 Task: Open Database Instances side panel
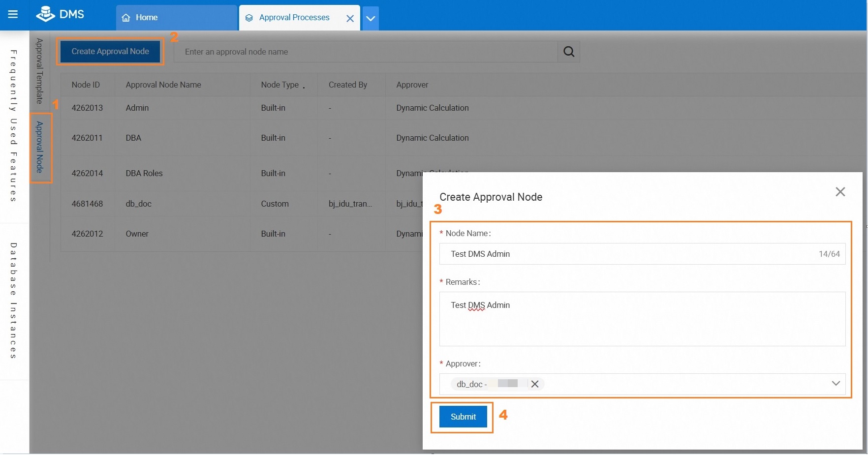pos(14,301)
